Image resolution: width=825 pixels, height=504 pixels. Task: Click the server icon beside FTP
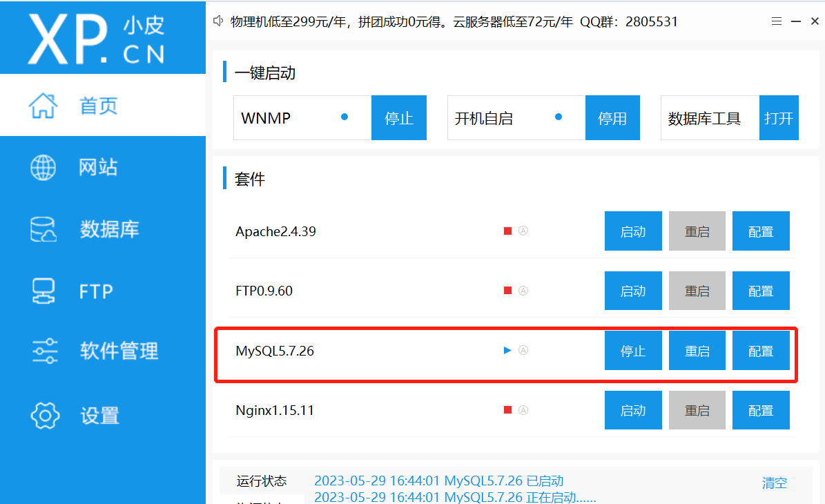click(x=43, y=291)
